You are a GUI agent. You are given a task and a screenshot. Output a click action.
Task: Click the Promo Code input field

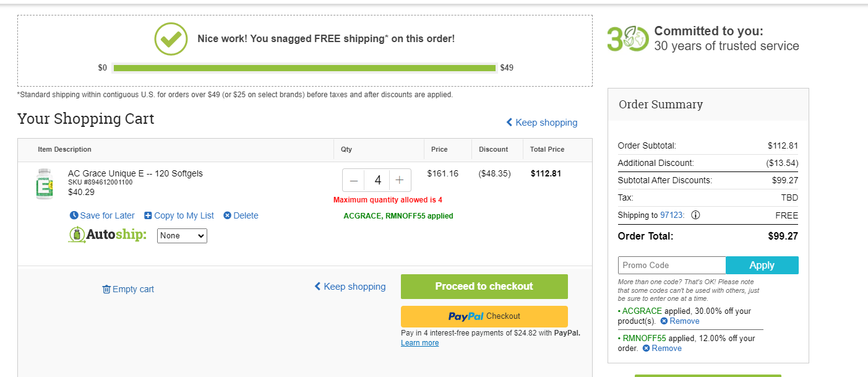click(x=672, y=265)
